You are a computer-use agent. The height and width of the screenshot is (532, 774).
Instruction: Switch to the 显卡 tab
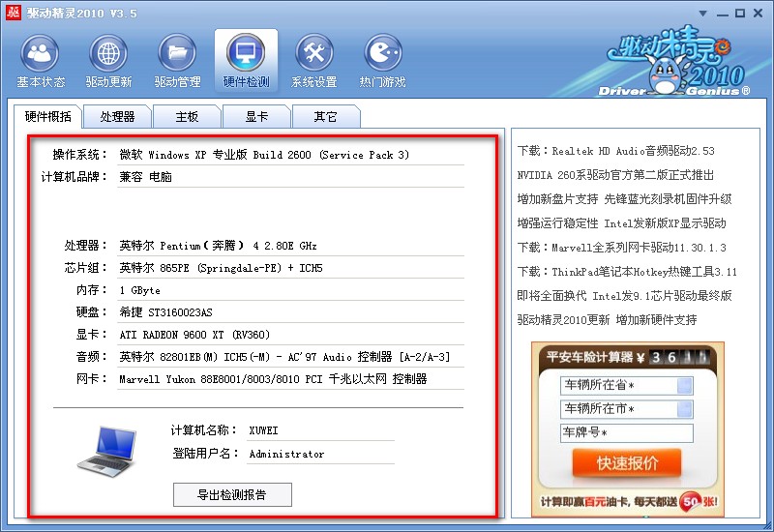(x=256, y=117)
